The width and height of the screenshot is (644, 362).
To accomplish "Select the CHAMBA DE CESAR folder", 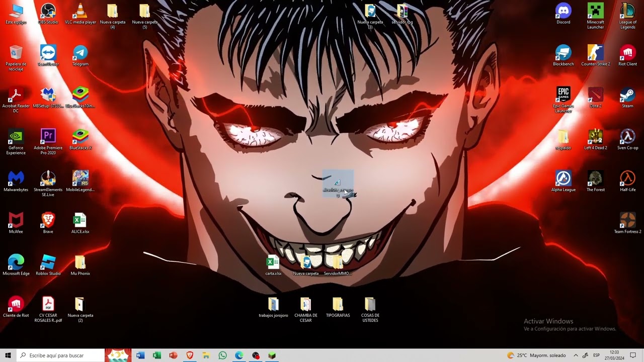I will [306, 310].
